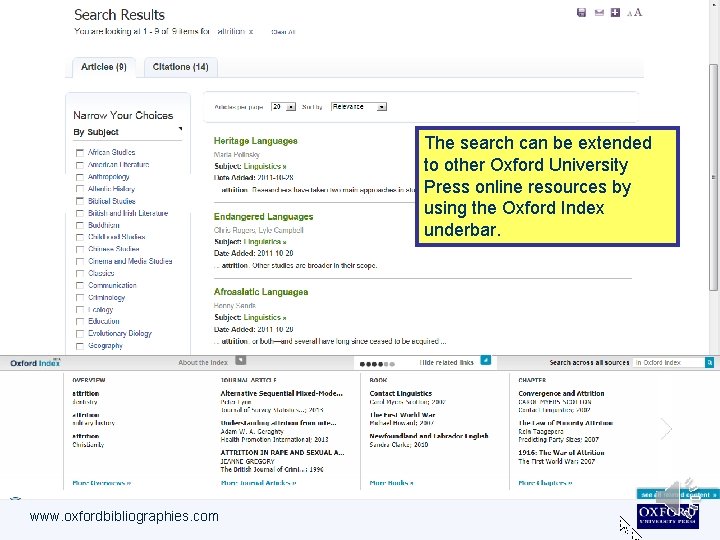The height and width of the screenshot is (540, 720).
Task: Click the More Books link
Action: pos(391,483)
